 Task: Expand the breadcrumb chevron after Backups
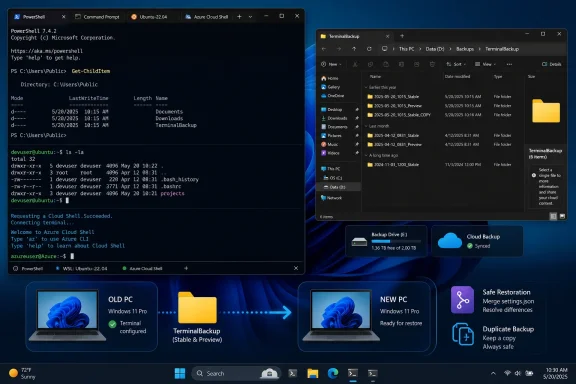(x=479, y=49)
